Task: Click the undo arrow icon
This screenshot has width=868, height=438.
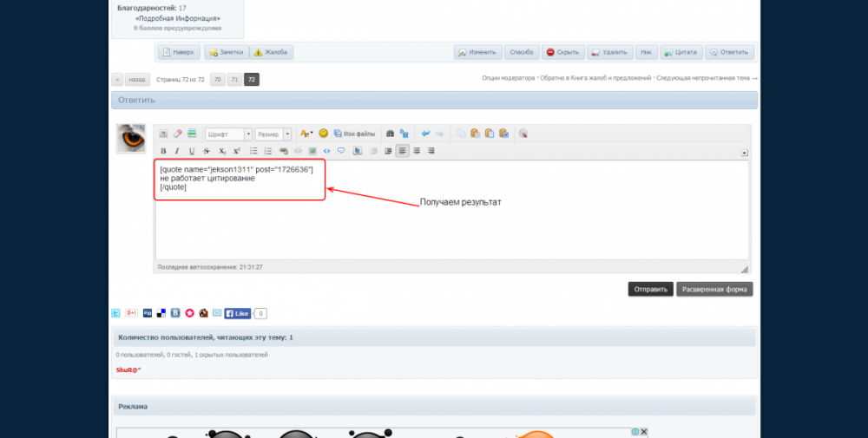Action: 425,134
